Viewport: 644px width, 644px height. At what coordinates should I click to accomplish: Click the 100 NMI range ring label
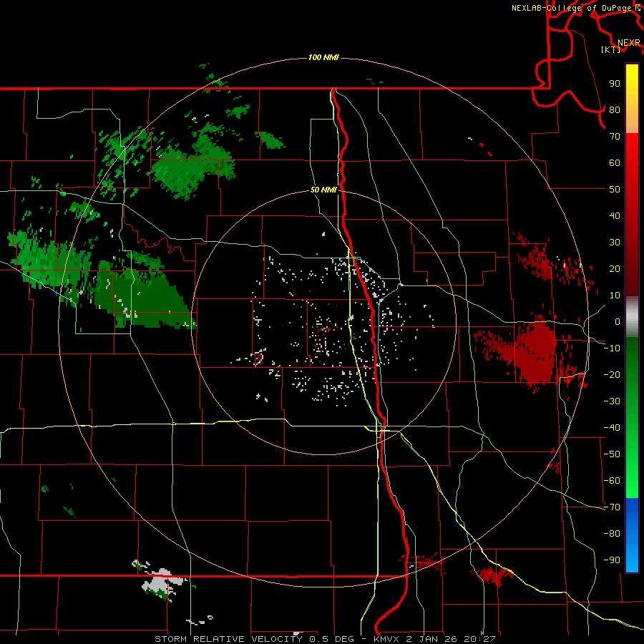tap(323, 57)
